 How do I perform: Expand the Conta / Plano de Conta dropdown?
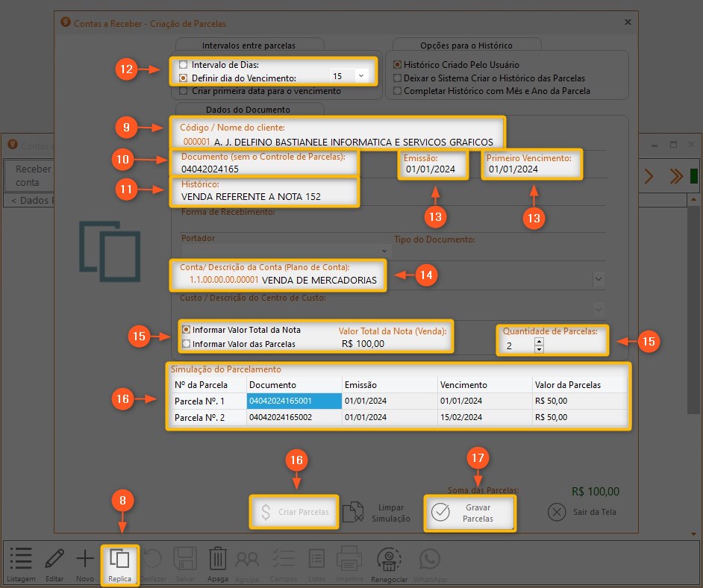(x=599, y=279)
